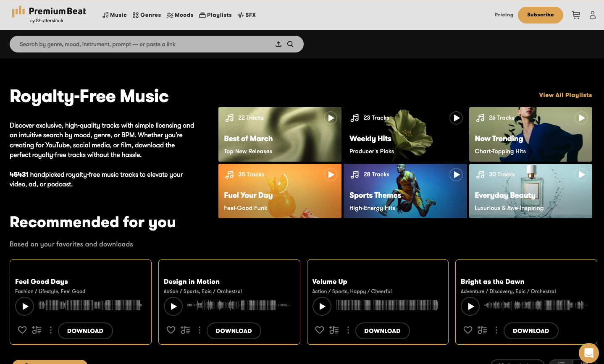Open more options for Volume Up
Viewport: 604px width, 364px height.
[x=348, y=330]
